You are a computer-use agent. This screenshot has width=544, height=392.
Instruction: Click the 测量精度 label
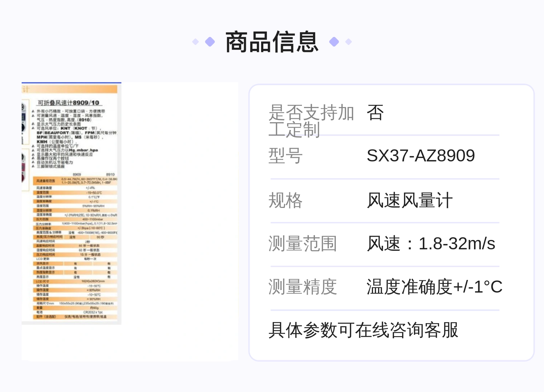pos(302,287)
